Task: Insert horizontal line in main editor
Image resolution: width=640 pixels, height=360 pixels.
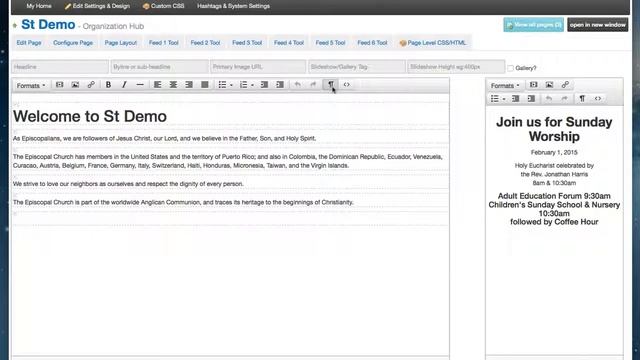Action: pyautogui.click(x=140, y=85)
